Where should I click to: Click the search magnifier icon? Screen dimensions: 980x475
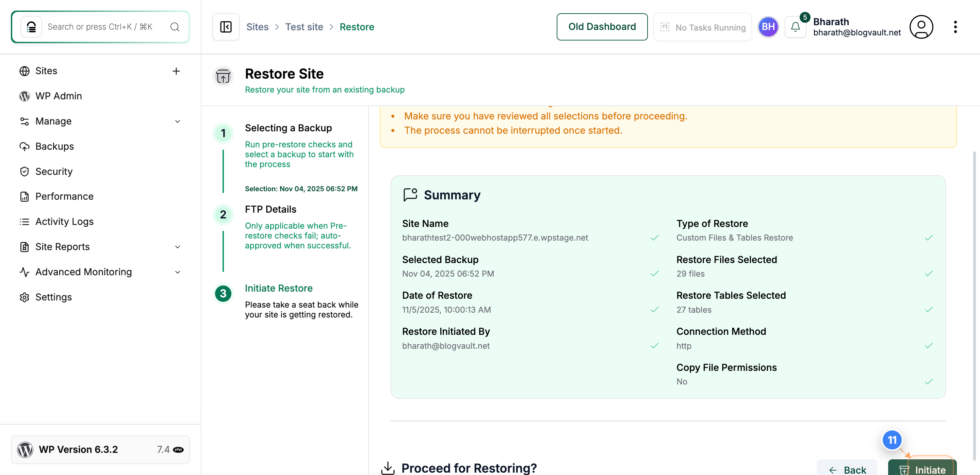tap(175, 27)
